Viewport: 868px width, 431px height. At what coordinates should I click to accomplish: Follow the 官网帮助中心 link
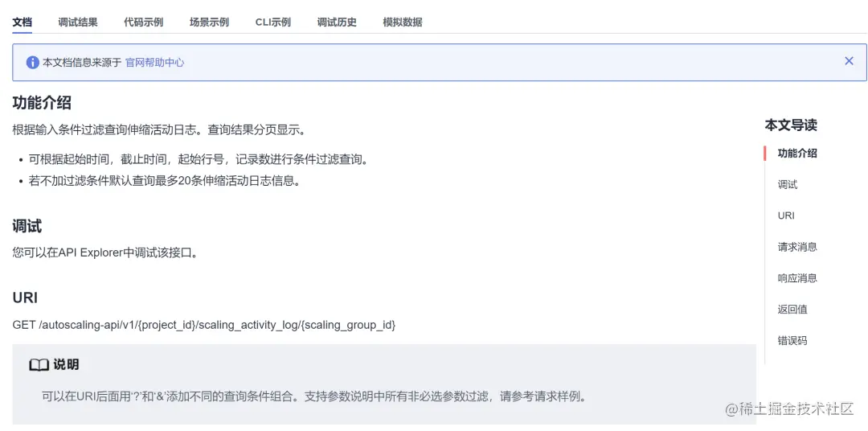(155, 63)
